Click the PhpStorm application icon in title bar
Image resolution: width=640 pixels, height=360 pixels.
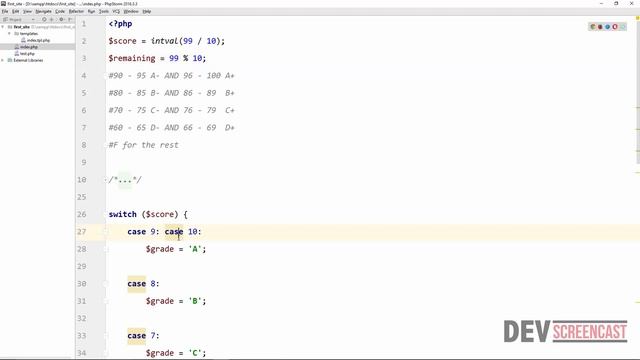3,3
